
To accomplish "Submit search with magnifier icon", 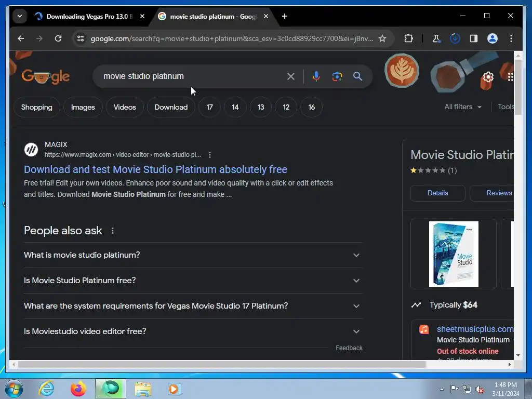I will 357,76.
